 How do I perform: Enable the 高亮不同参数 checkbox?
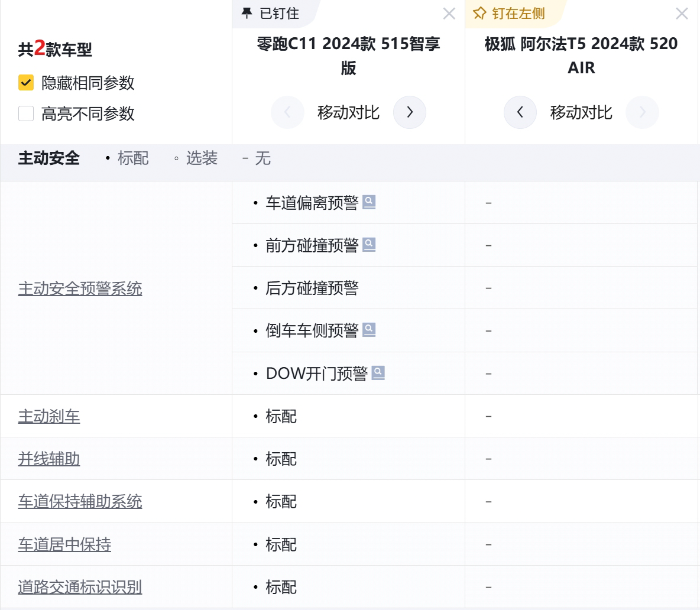(x=26, y=113)
